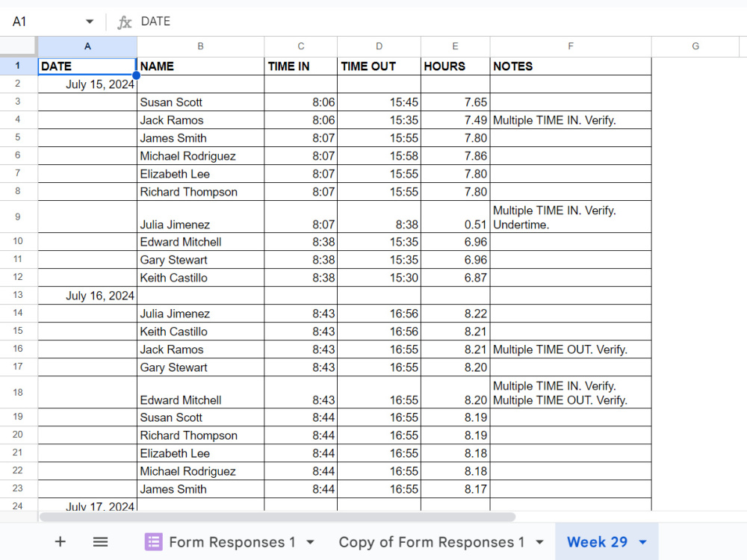Image resolution: width=747 pixels, height=560 pixels.
Task: Click the July 15, 2024 date cell
Action: click(87, 84)
